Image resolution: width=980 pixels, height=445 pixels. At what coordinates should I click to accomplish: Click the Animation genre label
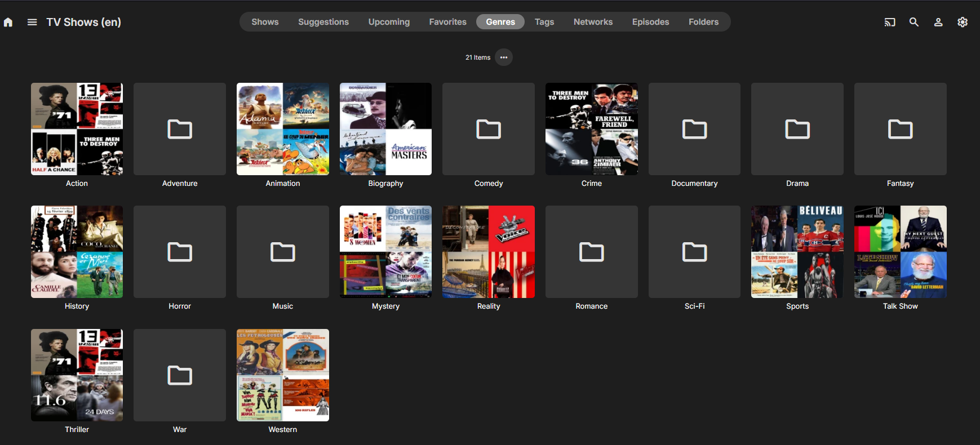283,184
